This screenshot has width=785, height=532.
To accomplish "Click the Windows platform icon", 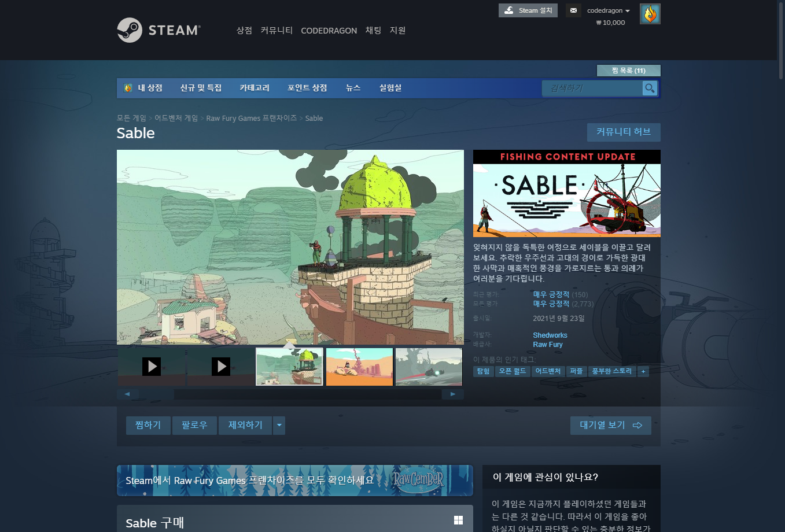I will [x=458, y=520].
